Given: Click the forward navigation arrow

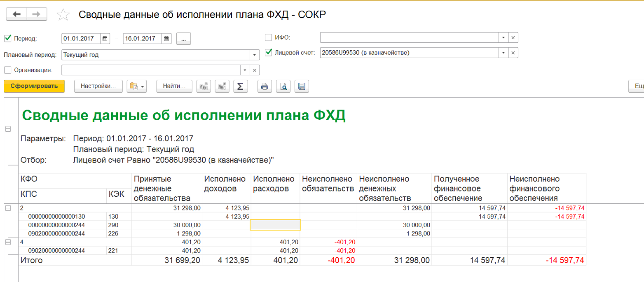Looking at the screenshot, I should [37, 14].
